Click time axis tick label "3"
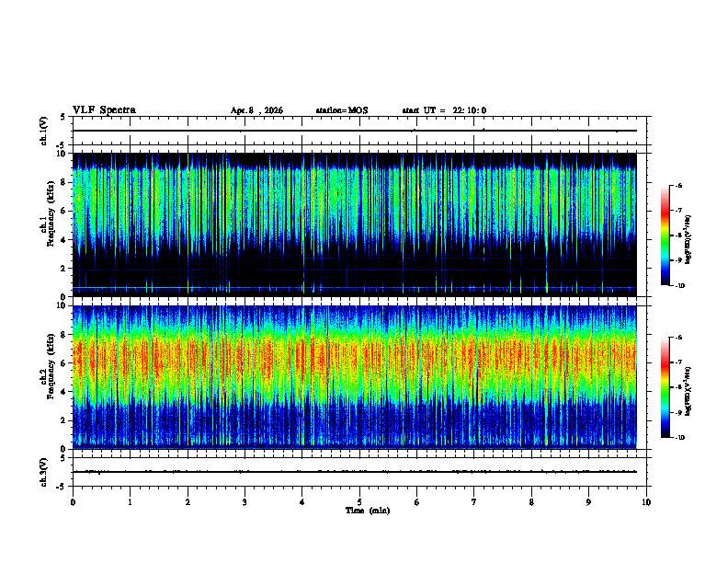Screen dimensions: 728x563 coord(245,502)
